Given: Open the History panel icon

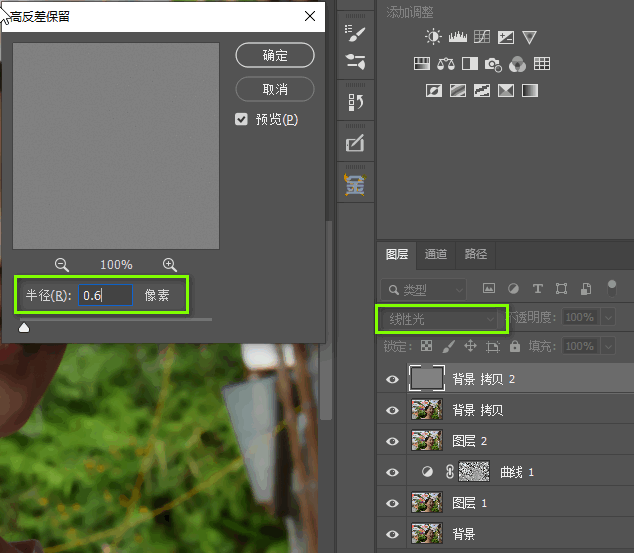Looking at the screenshot, I should (x=355, y=102).
